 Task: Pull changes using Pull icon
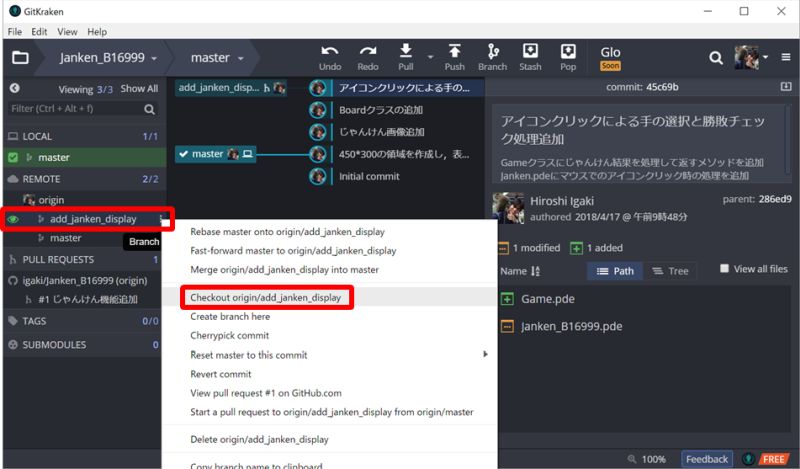pyautogui.click(x=406, y=51)
